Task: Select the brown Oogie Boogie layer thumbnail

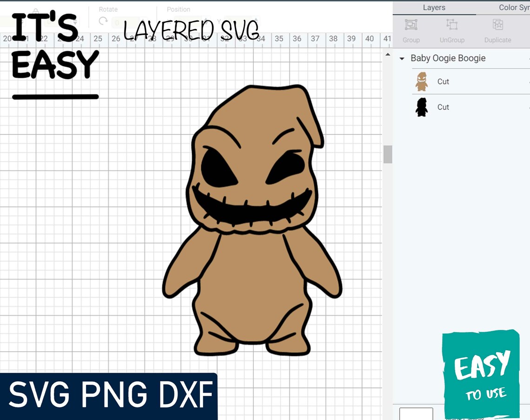Action: click(421, 81)
